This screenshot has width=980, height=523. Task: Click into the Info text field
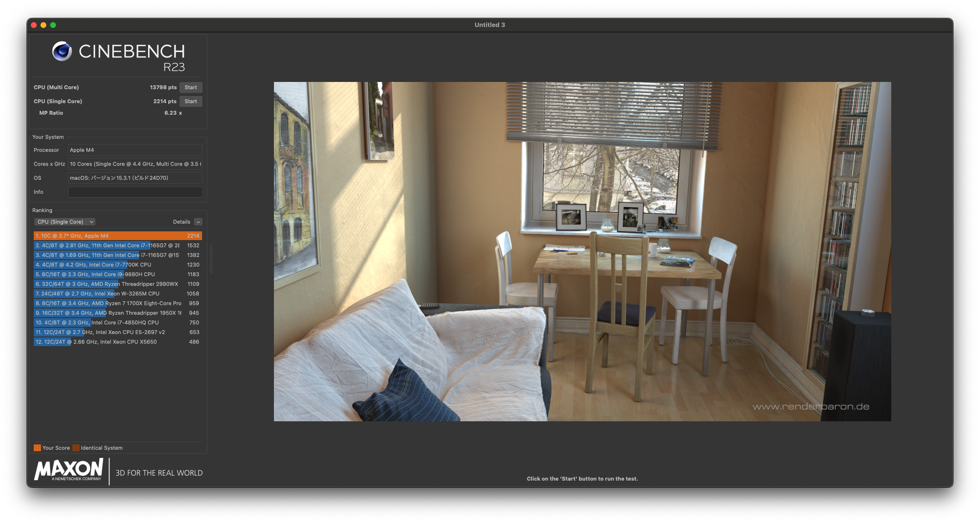tap(135, 192)
